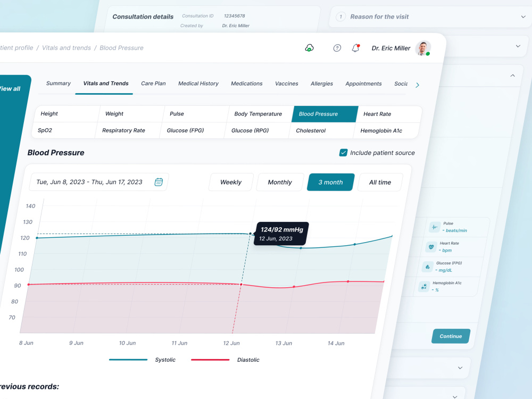Image resolution: width=532 pixels, height=399 pixels.
Task: Open the Allergies tab
Action: 322,84
